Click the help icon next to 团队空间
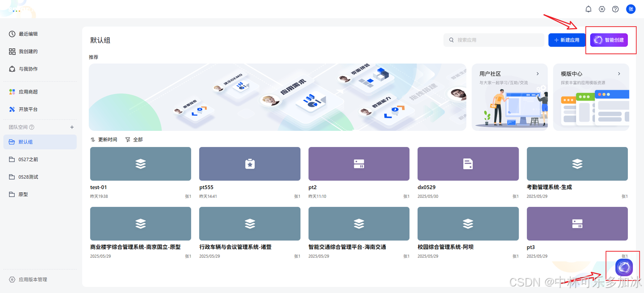The height and width of the screenshot is (293, 644). click(x=32, y=127)
